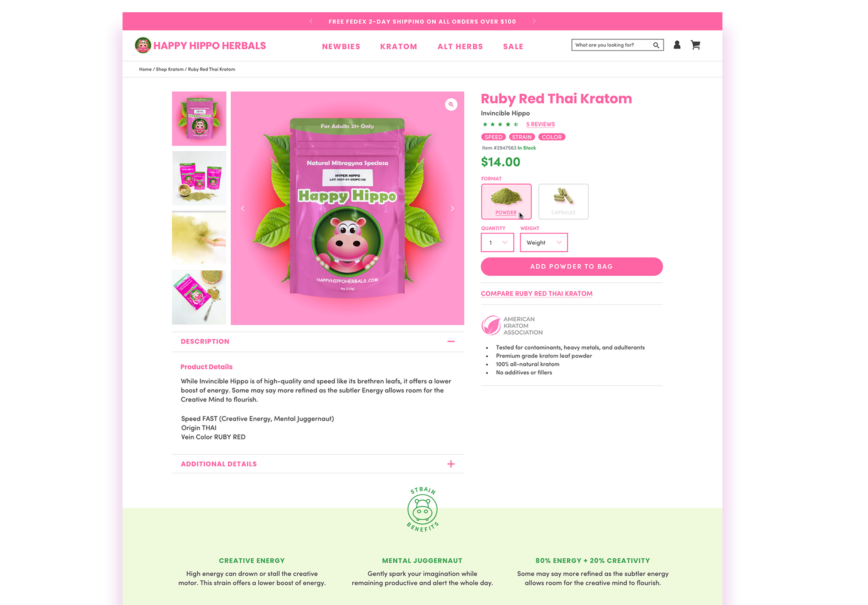Show previous product image with left arrow
Image resolution: width=868 pixels, height=605 pixels.
click(243, 208)
